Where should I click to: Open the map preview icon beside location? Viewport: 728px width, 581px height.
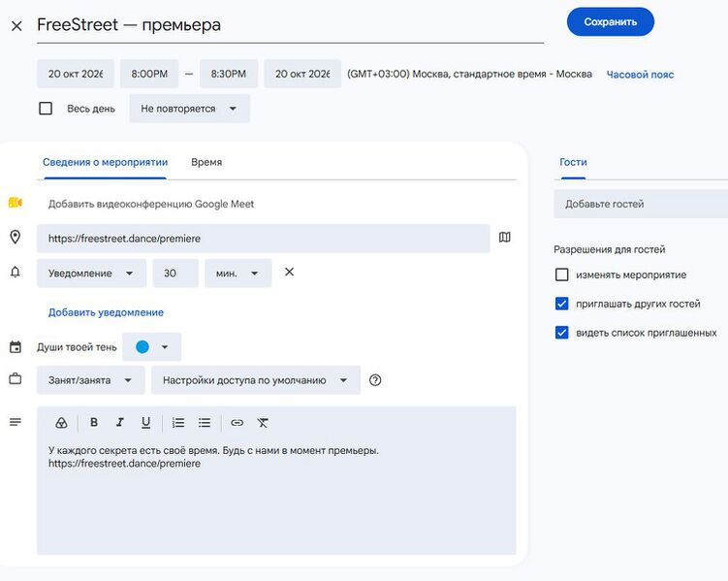click(505, 238)
